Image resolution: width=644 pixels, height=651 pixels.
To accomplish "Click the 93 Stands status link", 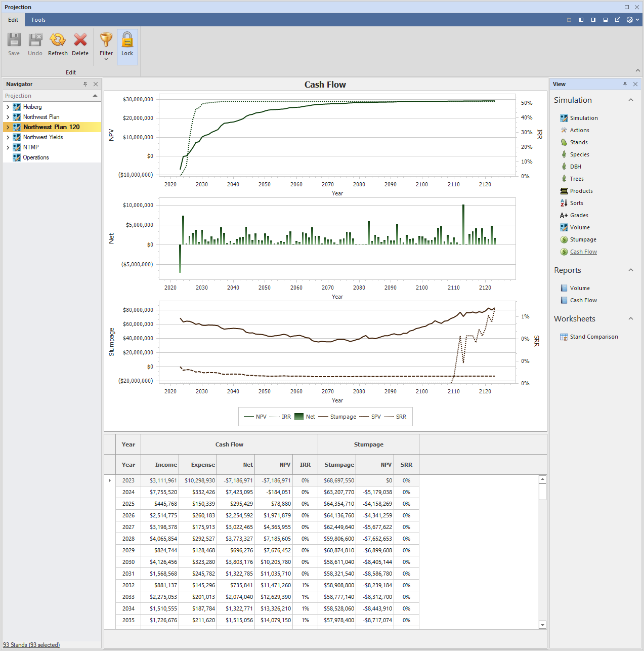I will click(x=31, y=645).
